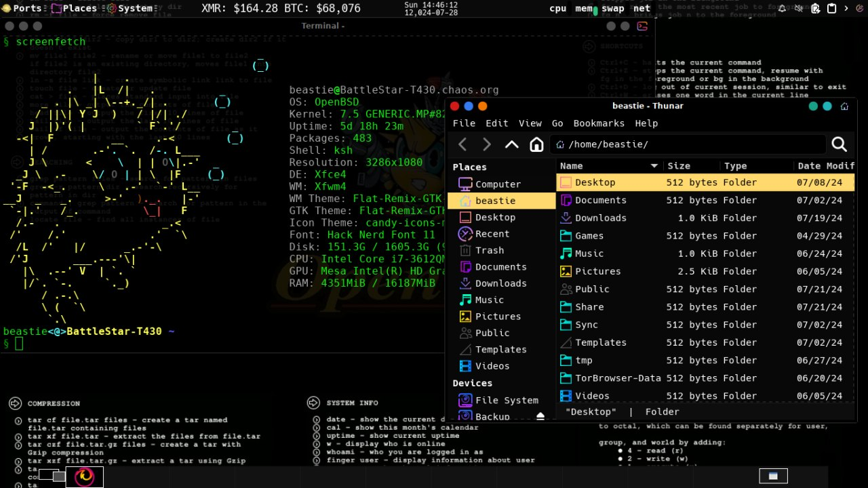Open Trash in Places sidebar
This screenshot has height=488, width=868.
click(489, 250)
